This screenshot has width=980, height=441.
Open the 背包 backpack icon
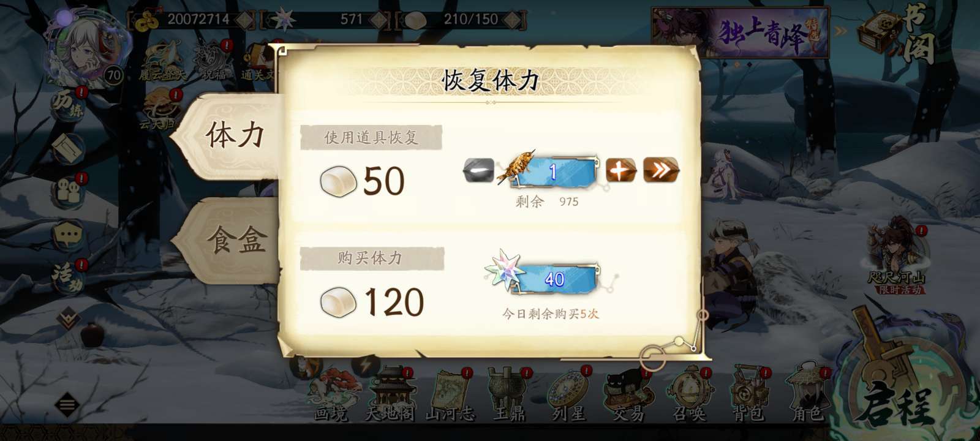(748, 395)
